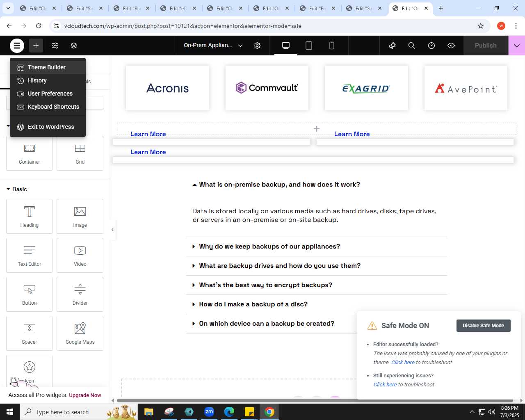Expand 'How do I make a backup of a disc'
This screenshot has width=525, height=420.
[317, 304]
